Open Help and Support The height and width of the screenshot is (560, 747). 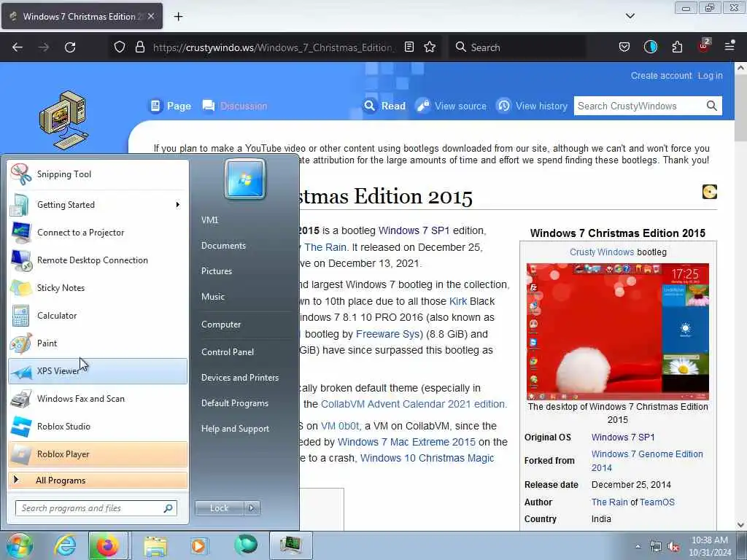pos(236,429)
